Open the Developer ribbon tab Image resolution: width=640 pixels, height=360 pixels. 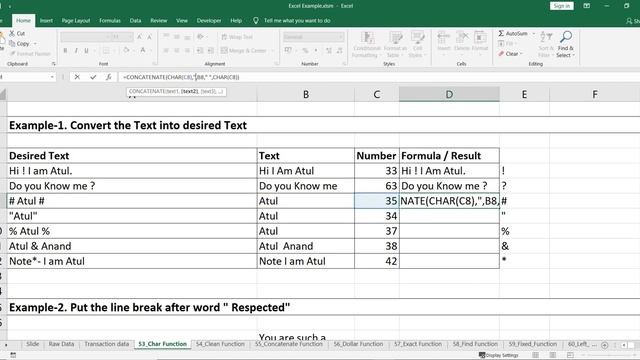[209, 20]
